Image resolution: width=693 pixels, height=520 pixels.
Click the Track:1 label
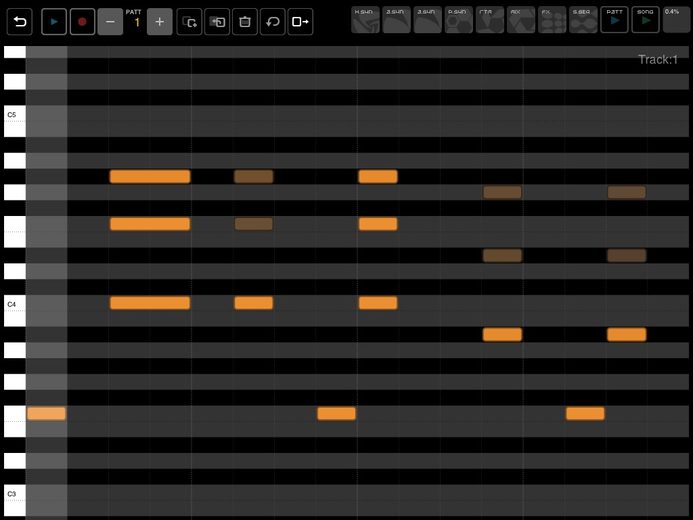point(658,60)
